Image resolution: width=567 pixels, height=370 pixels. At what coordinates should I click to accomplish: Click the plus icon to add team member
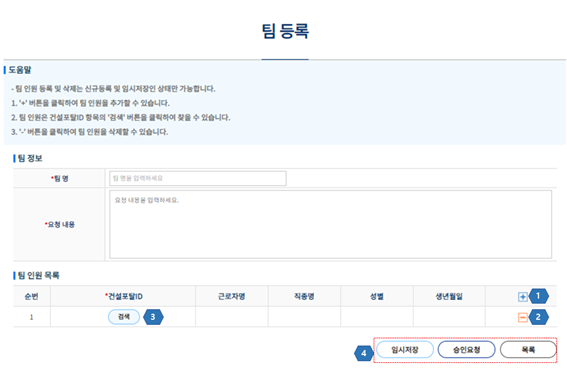523,297
